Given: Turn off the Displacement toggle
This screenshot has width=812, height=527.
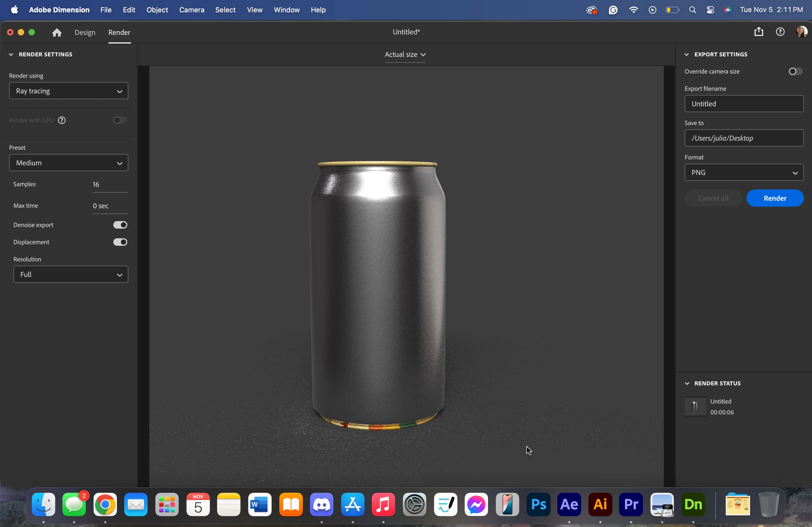Looking at the screenshot, I should [120, 242].
